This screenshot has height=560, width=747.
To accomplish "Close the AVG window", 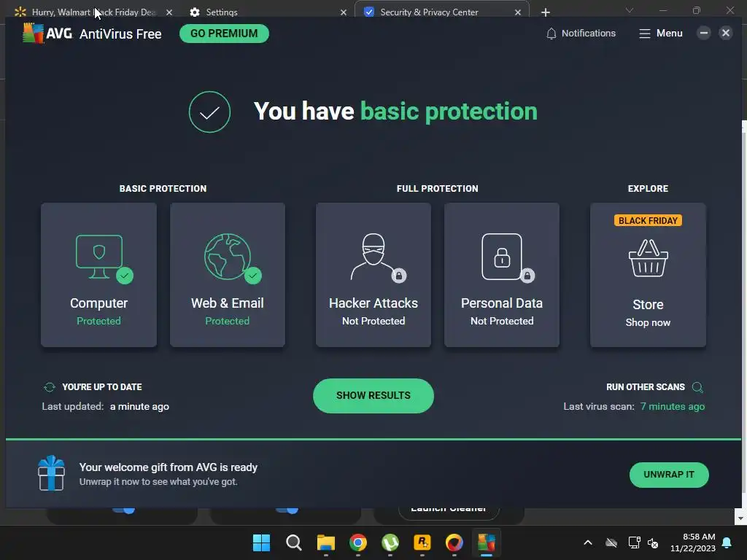I will click(726, 33).
